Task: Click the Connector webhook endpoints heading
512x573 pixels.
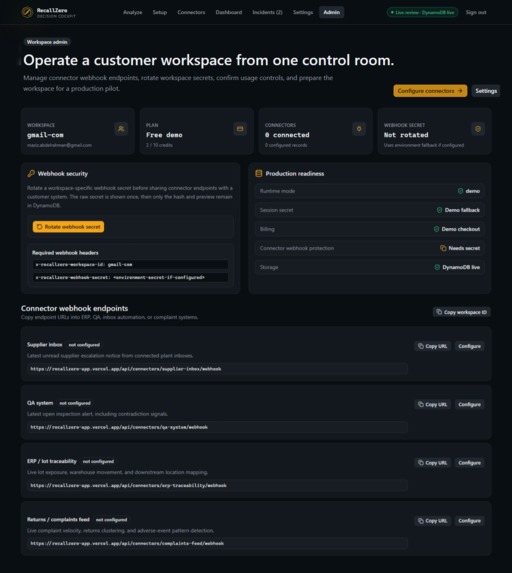Action: [75, 308]
